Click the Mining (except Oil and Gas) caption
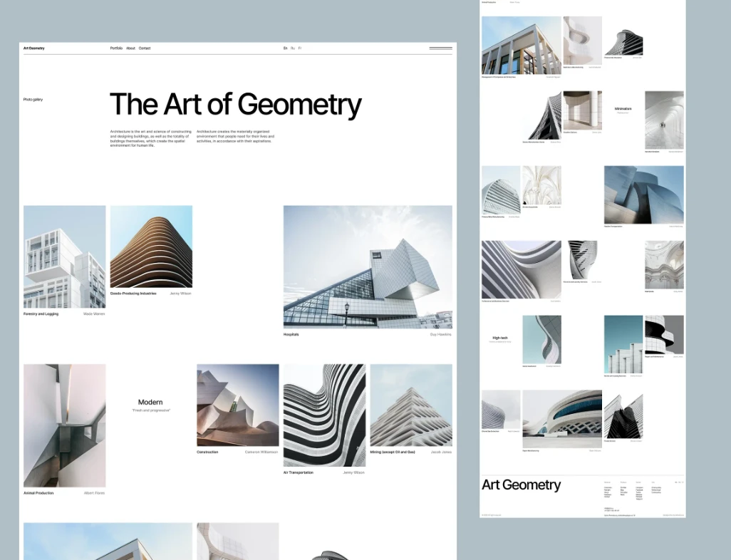The image size is (731, 560). (393, 452)
